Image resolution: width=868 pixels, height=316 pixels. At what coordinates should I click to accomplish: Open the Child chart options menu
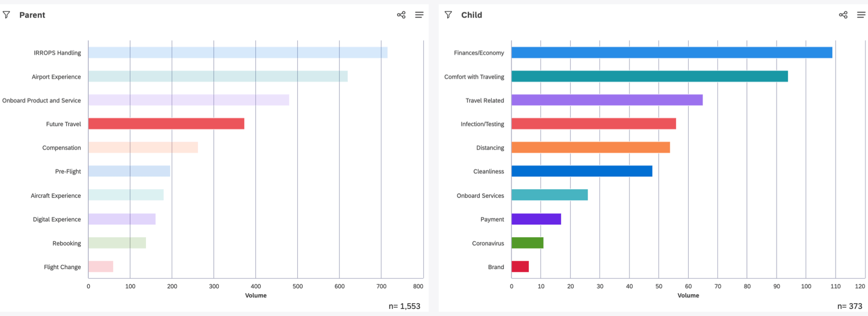[x=861, y=15]
